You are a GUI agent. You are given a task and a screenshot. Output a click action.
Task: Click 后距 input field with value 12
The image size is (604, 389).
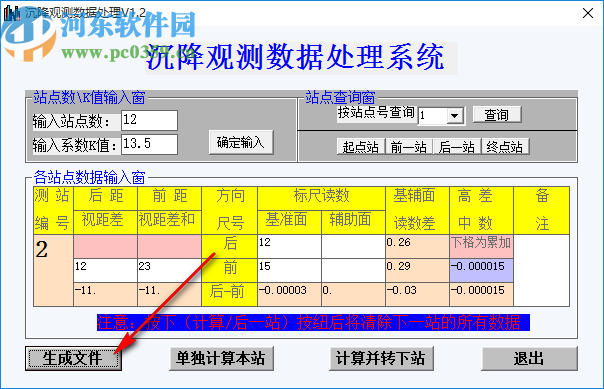point(106,270)
